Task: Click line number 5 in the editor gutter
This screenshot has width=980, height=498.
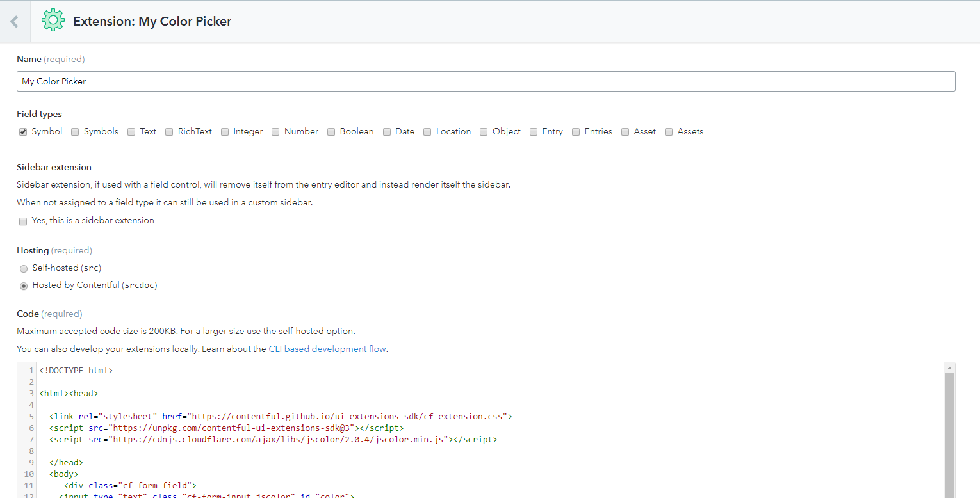Action: [x=31, y=416]
